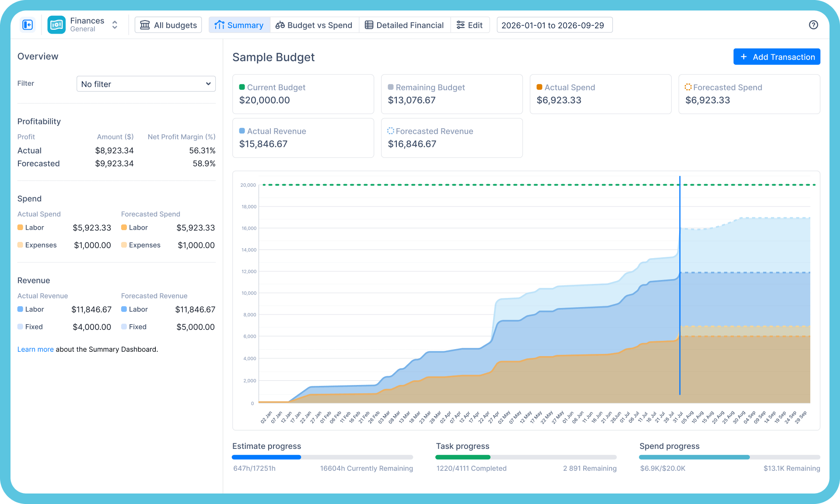
Task: Click the orange Actual Spend swatch
Action: (539, 87)
